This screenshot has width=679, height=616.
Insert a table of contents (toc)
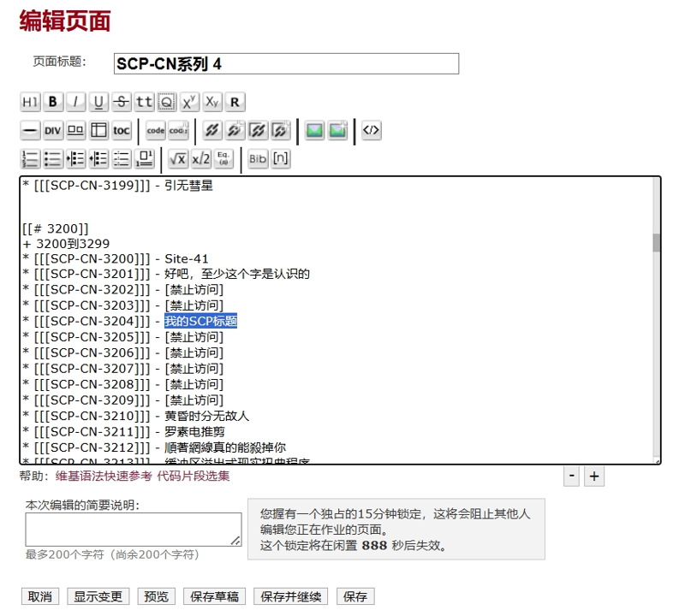click(122, 130)
